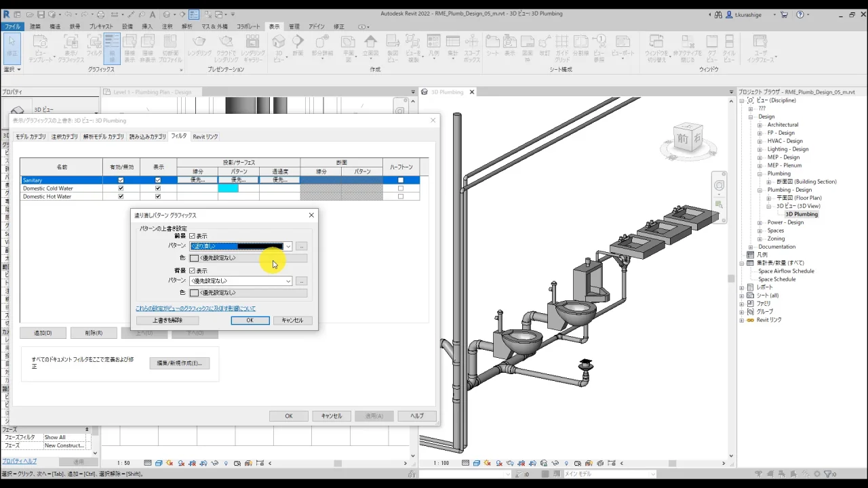Image resolution: width=868 pixels, height=488 pixels.
Task: Click キャンセル in fill pattern dialog
Action: (292, 320)
